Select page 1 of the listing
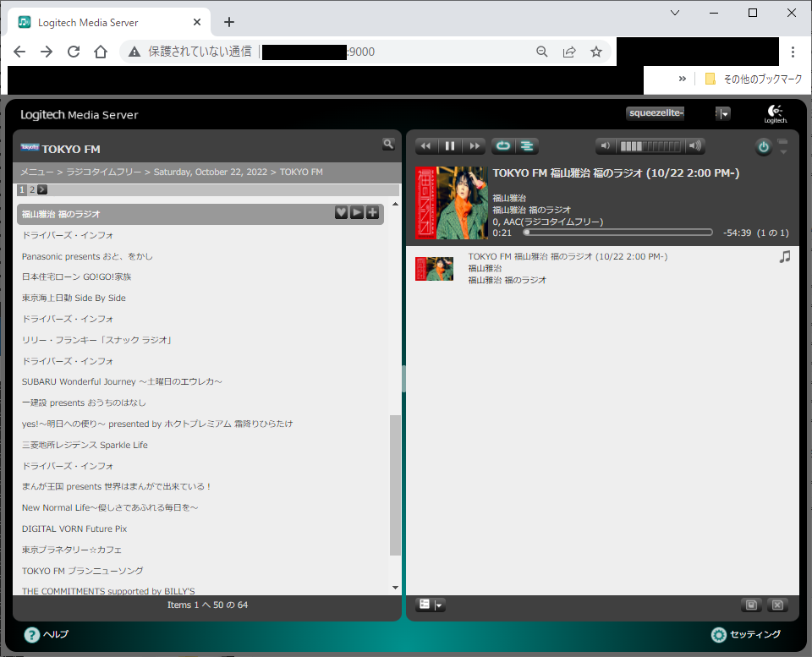The height and width of the screenshot is (657, 812). [x=22, y=190]
